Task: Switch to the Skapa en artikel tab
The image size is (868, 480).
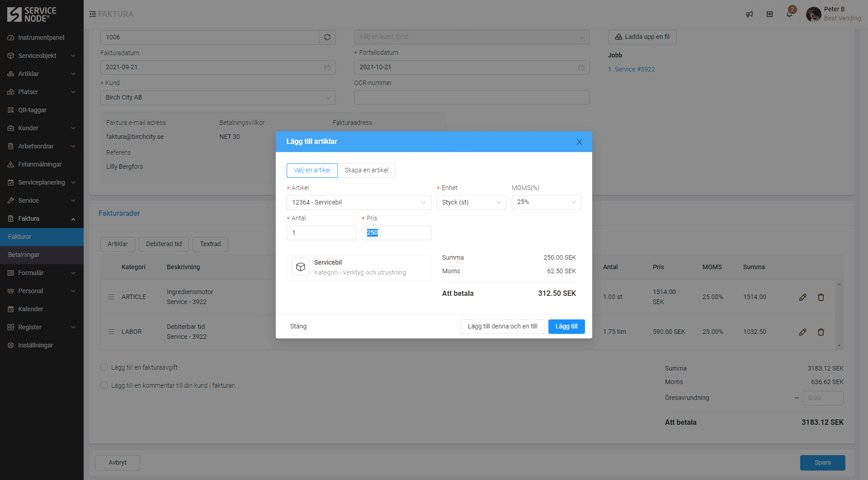Action: click(x=366, y=171)
